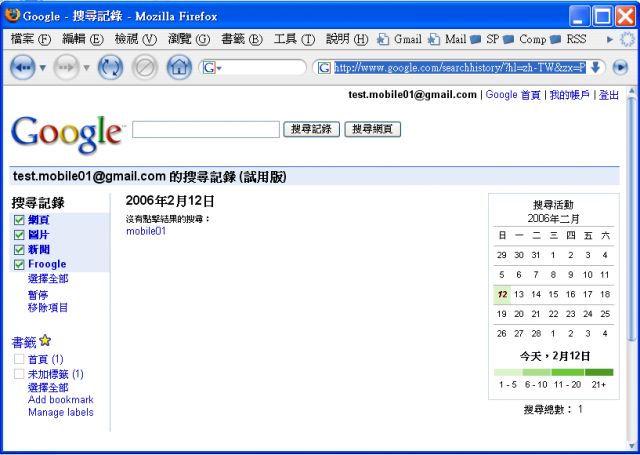The width and height of the screenshot is (640, 455).
Task: Click the Stop loading icon
Action: tap(144, 67)
